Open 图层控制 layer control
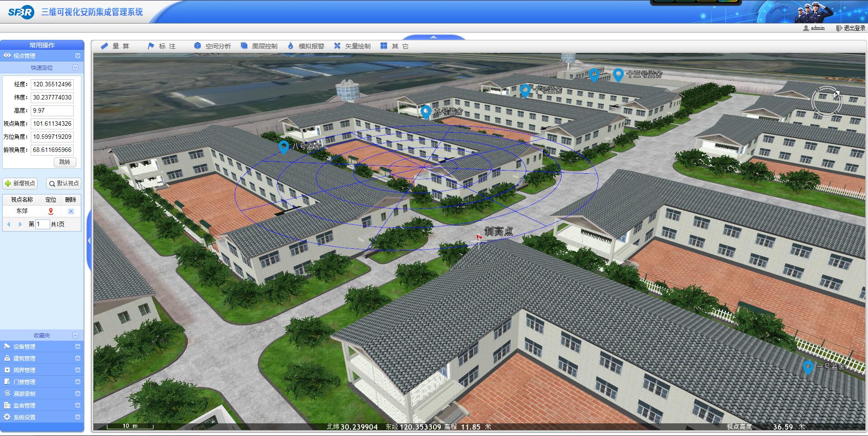Viewport: 868px width, 436px height. [x=244, y=46]
